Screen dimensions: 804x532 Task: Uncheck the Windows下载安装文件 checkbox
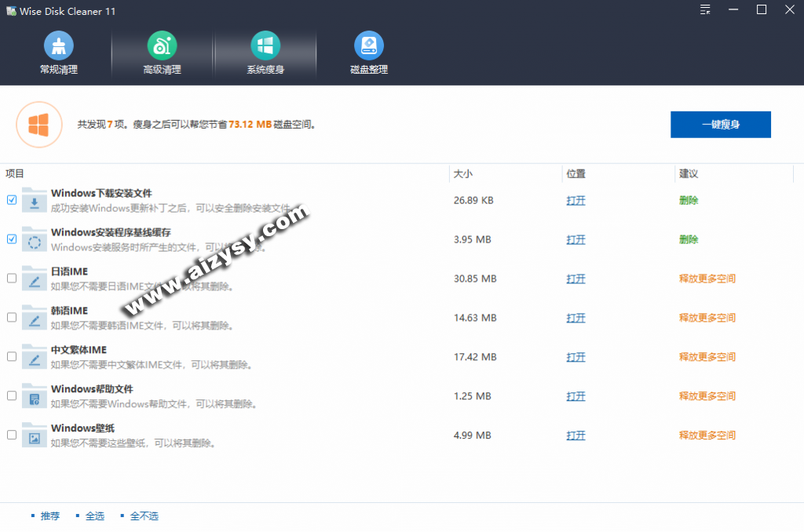pyautogui.click(x=12, y=200)
